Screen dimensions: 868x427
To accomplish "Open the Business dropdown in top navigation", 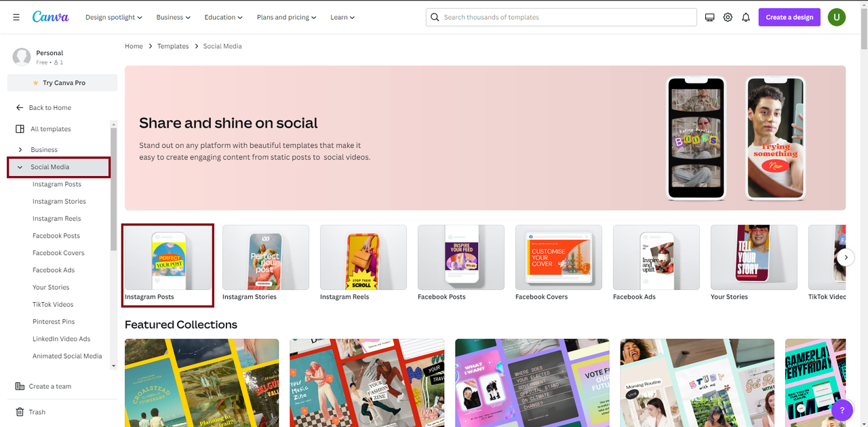I will 174,17.
